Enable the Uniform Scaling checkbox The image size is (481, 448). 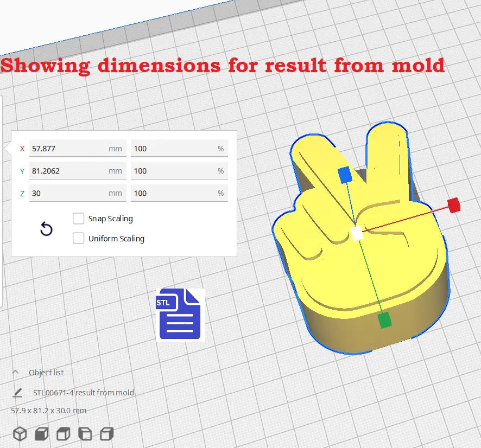pyautogui.click(x=79, y=238)
